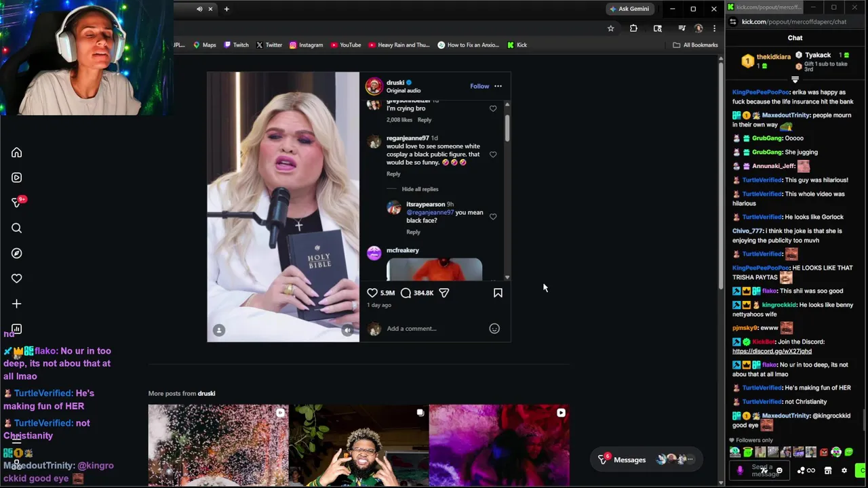Open Reels icon in Instagram sidebar
The height and width of the screenshot is (488, 868).
click(16, 178)
